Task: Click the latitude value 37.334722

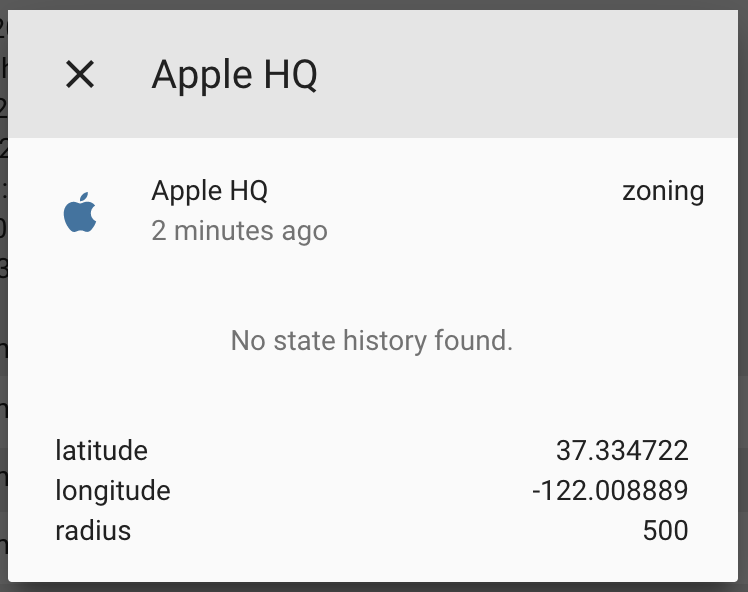Action: [622, 450]
